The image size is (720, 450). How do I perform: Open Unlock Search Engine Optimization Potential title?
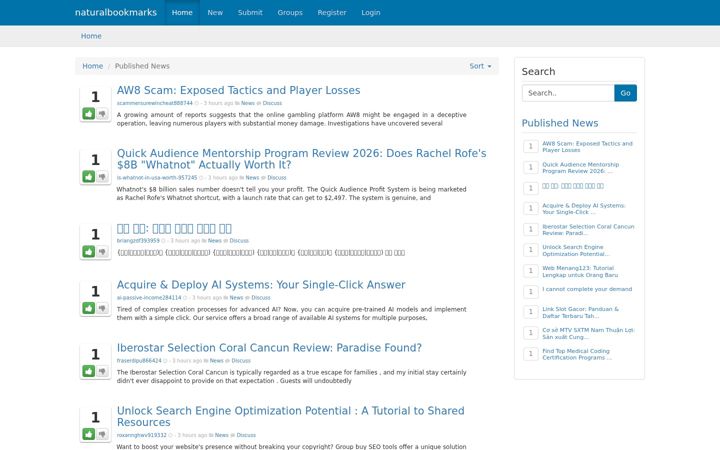point(290,416)
